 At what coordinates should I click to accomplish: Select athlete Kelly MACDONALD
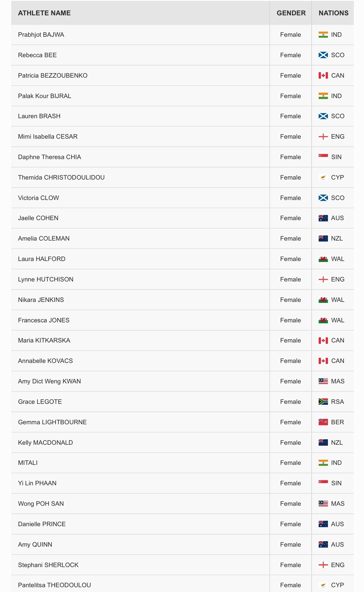coord(45,442)
